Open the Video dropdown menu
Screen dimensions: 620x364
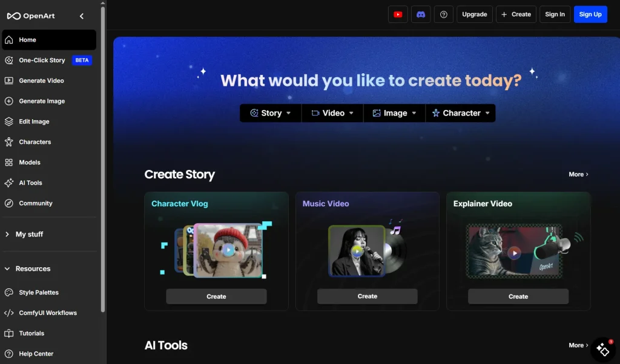point(332,113)
